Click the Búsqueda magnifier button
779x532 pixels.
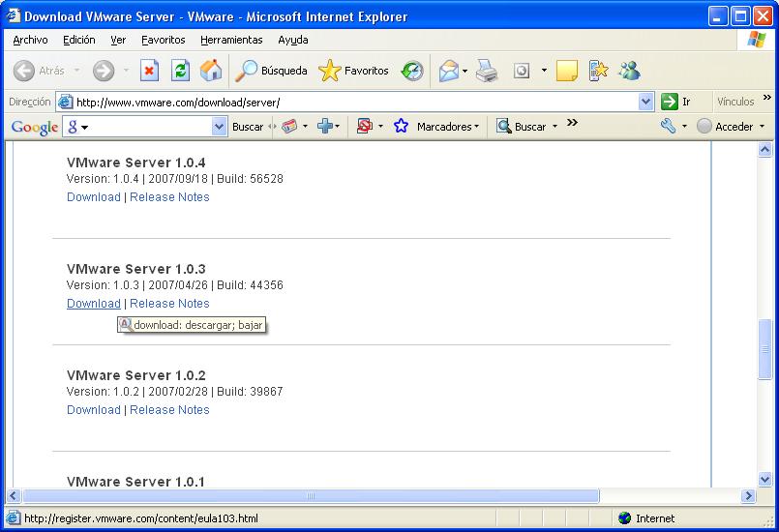272,71
